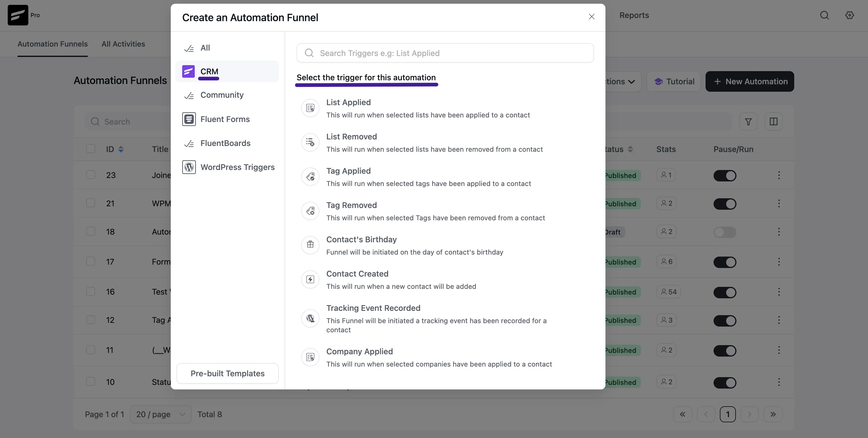
Task: Check the checkbox for funnel ID 18
Action: pyautogui.click(x=91, y=231)
